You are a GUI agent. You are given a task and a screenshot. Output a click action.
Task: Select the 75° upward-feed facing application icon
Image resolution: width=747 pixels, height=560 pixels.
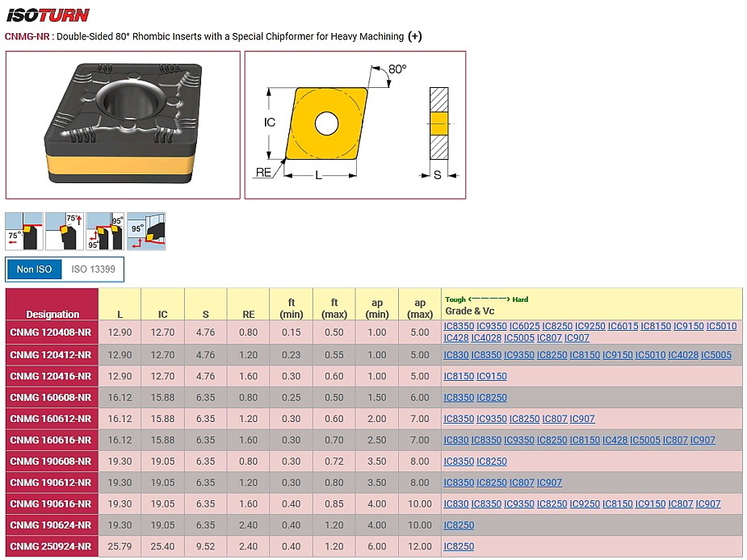[65, 232]
